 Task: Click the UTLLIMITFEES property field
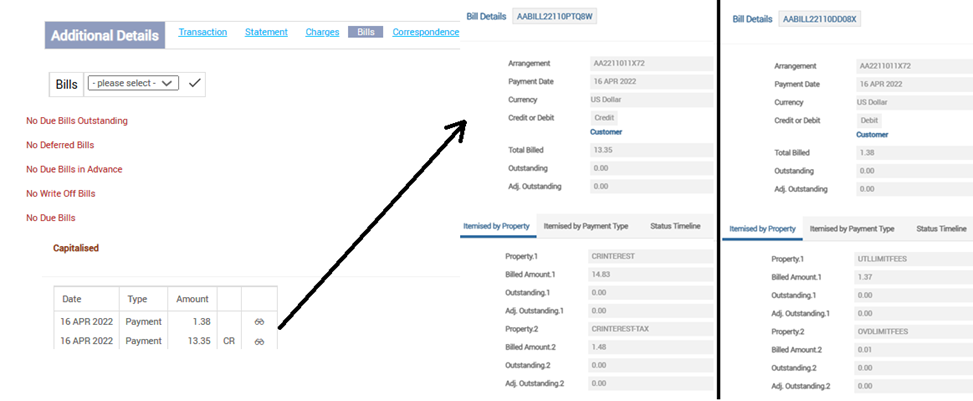[x=913, y=259]
